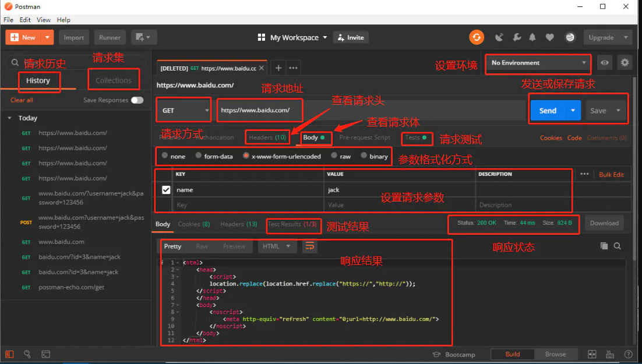Toggle the sidebar icon in status bar
Viewport: 642px width, 364px height.
click(x=9, y=354)
